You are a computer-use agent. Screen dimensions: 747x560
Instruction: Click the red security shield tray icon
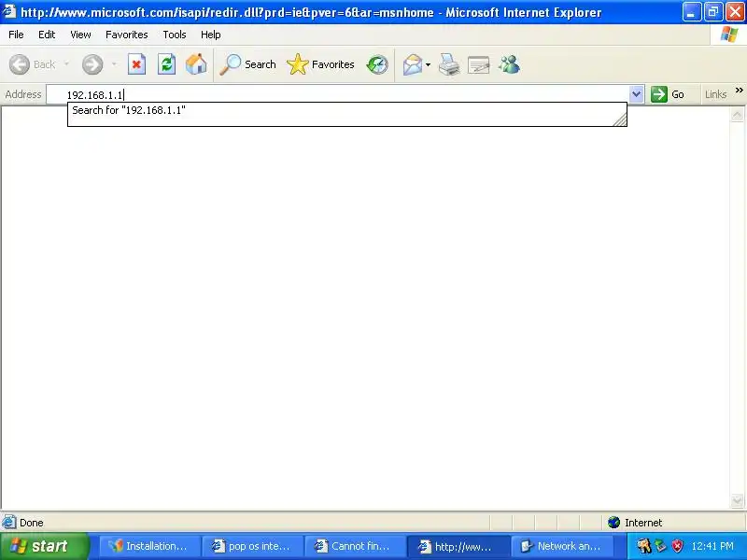click(677, 546)
